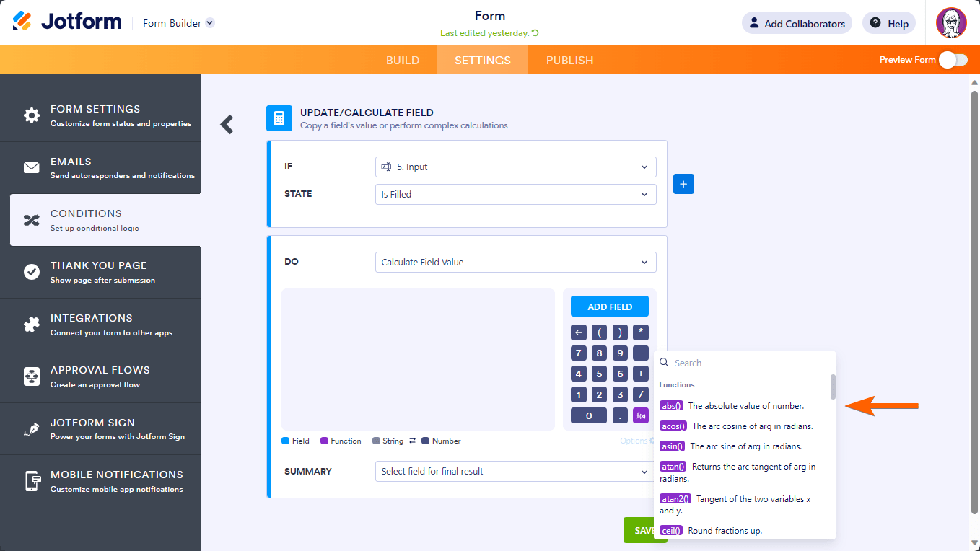Screen dimensions: 980x551
Task: Click the Update/Calculate Field calculator icon
Action: (x=279, y=118)
